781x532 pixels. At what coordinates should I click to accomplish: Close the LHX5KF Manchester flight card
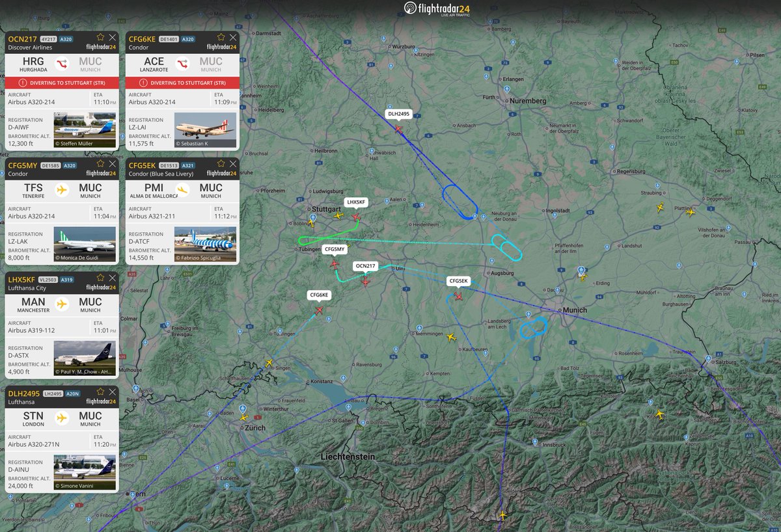coord(113,278)
